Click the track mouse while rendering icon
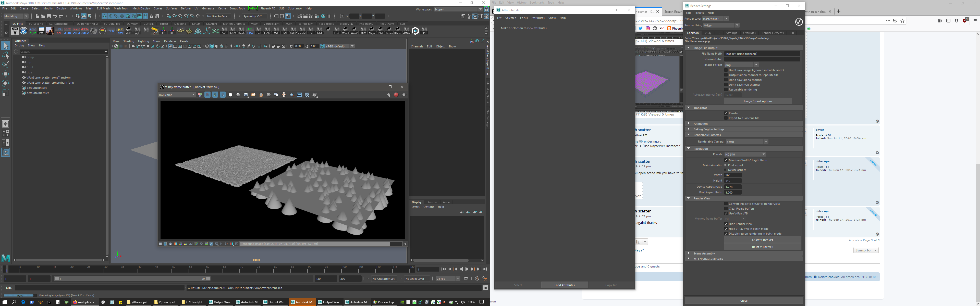The image size is (980, 306). [284, 95]
